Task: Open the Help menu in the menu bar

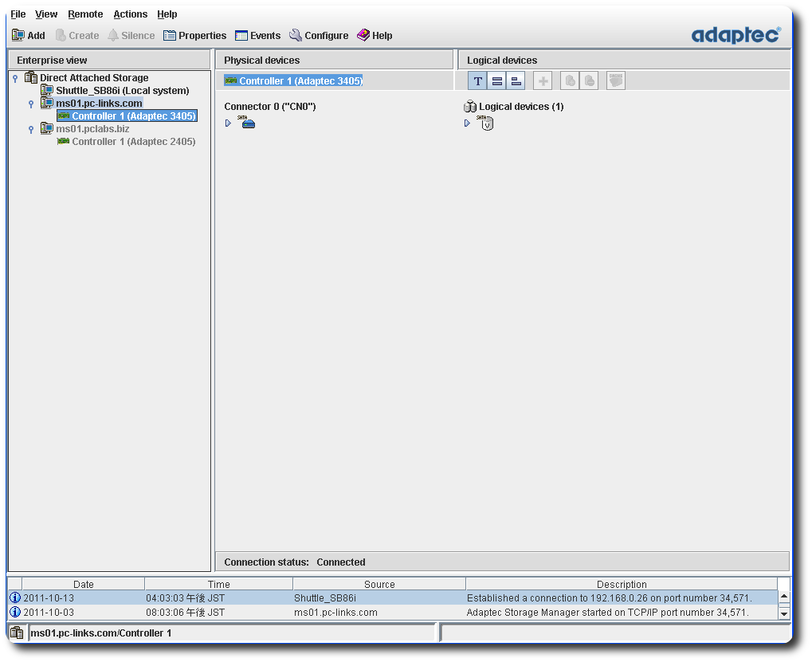Action: (x=167, y=14)
